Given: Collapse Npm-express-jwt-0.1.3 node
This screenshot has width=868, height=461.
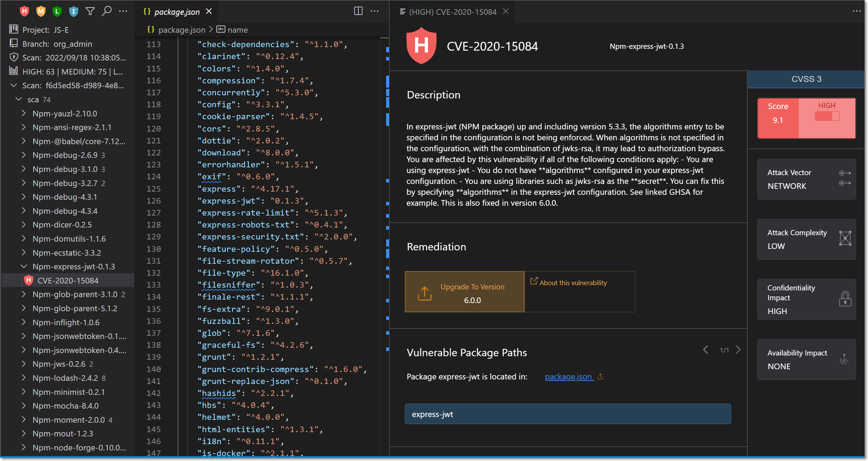Looking at the screenshot, I should point(24,266).
